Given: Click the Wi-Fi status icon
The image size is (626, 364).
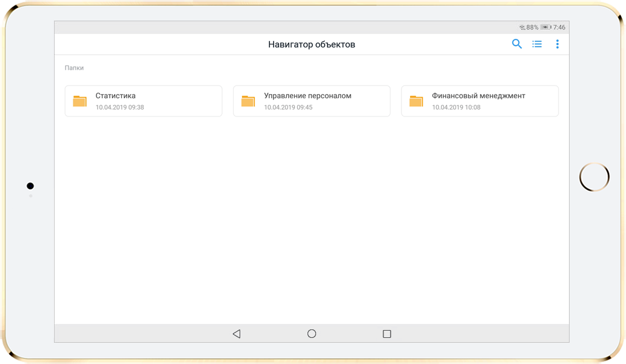Looking at the screenshot, I should point(522,28).
